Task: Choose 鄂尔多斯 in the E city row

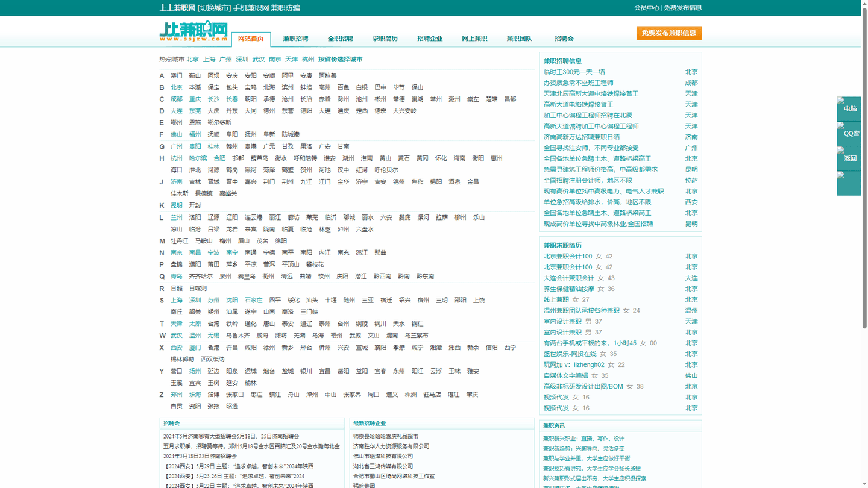Action: pos(219,123)
